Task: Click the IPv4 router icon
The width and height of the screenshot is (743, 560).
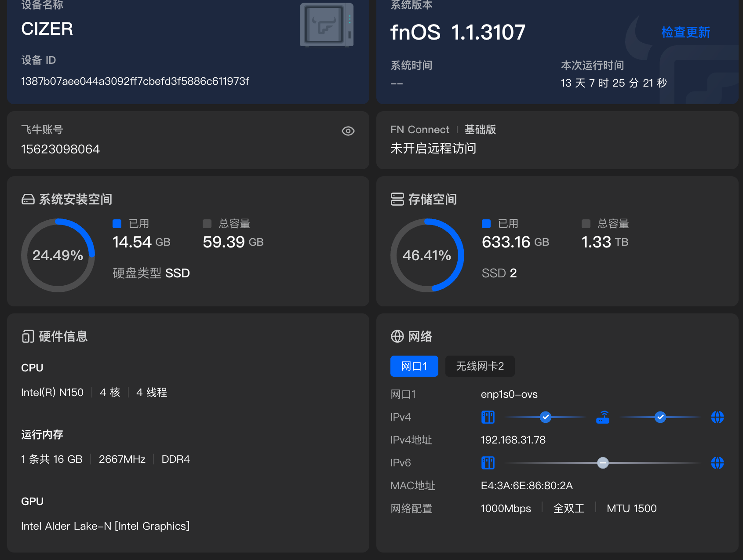Action: (x=603, y=417)
